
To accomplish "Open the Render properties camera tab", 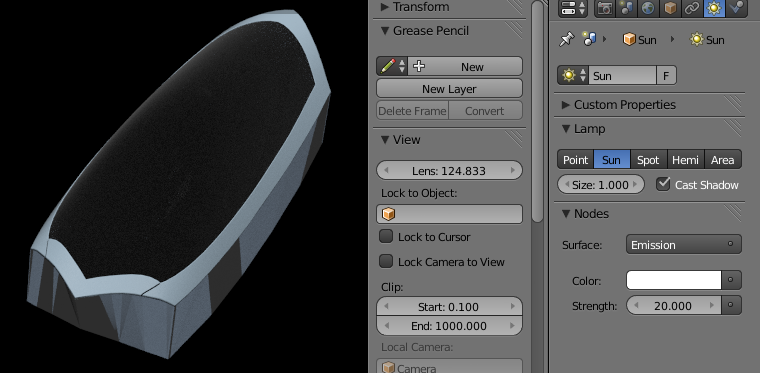I will click(604, 8).
